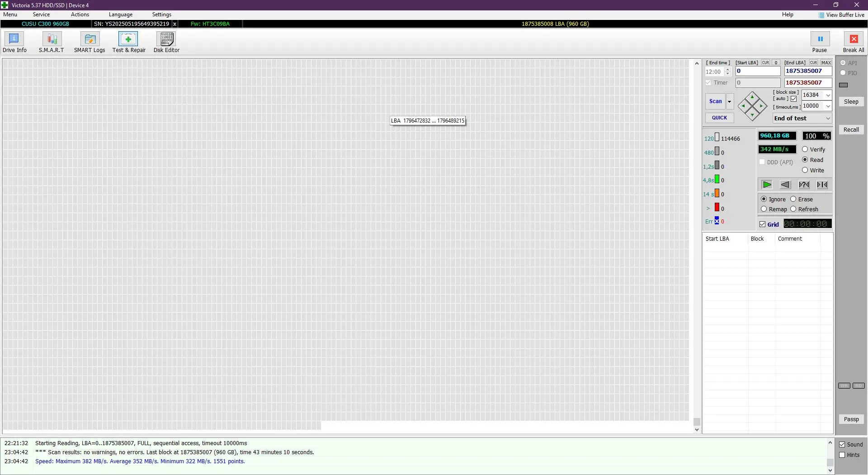Click the Start LBA input field
The width and height of the screenshot is (868, 475).
tap(758, 71)
